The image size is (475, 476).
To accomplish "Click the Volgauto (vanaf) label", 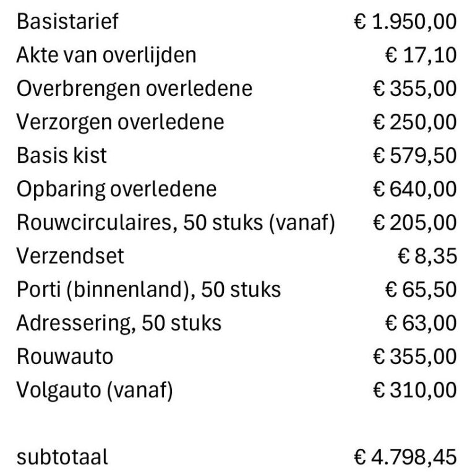I will click(x=95, y=390).
